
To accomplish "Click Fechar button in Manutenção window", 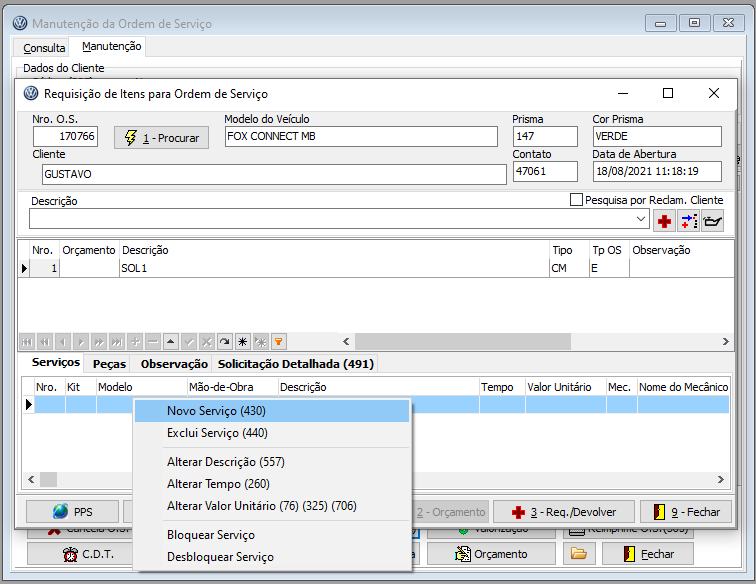I will (x=648, y=554).
